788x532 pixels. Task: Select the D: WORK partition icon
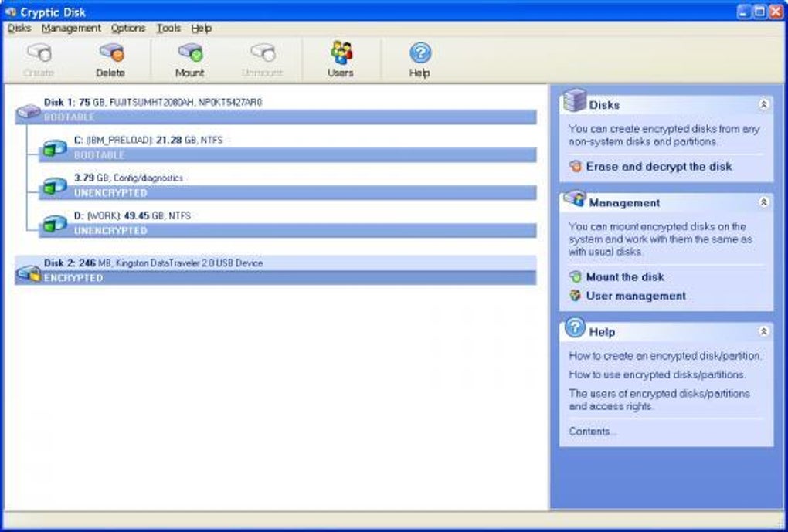point(54,223)
